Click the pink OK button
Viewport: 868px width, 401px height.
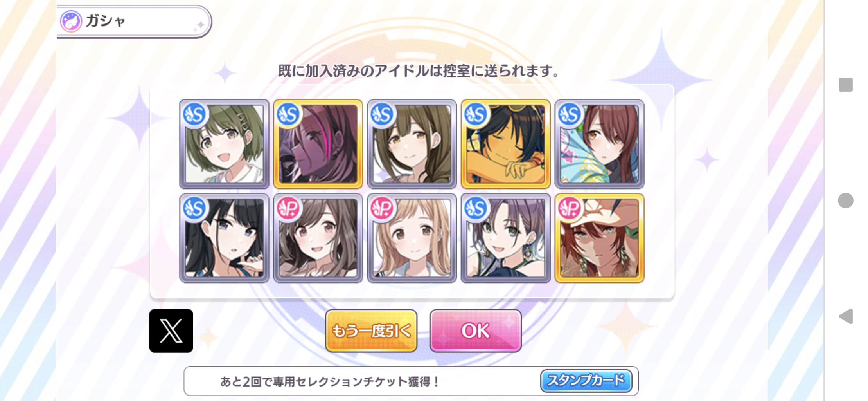point(475,331)
